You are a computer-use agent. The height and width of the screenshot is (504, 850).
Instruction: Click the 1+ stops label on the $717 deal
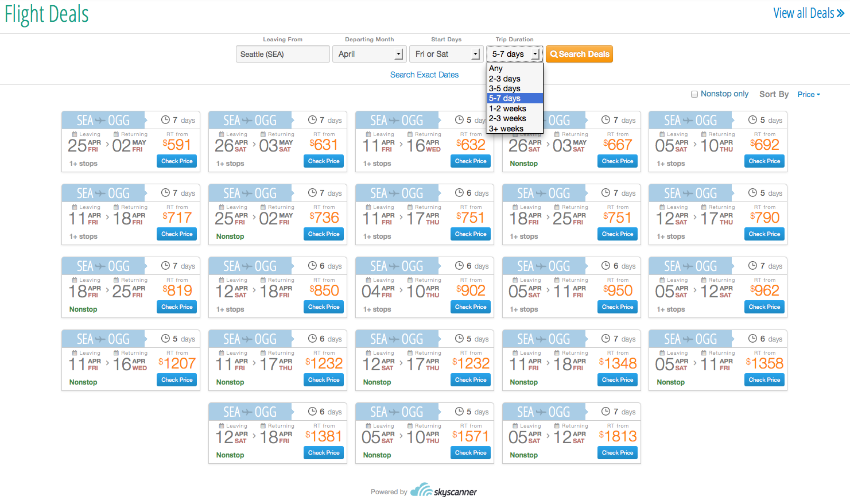click(x=83, y=237)
